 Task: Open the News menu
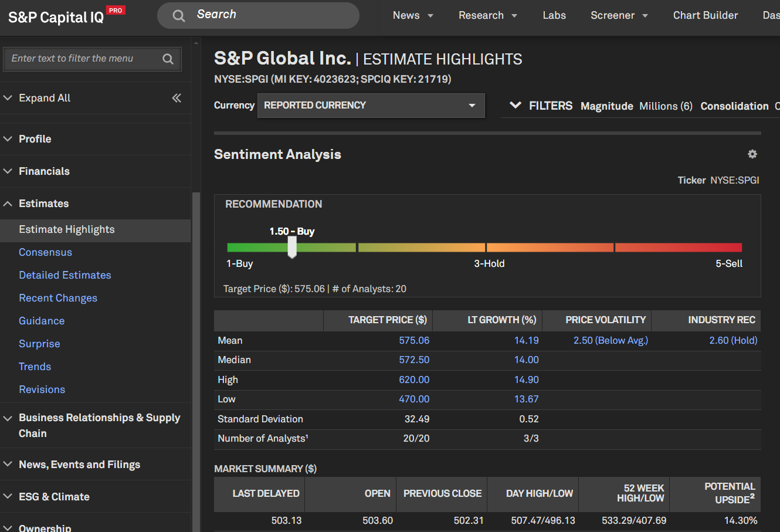[x=413, y=15]
